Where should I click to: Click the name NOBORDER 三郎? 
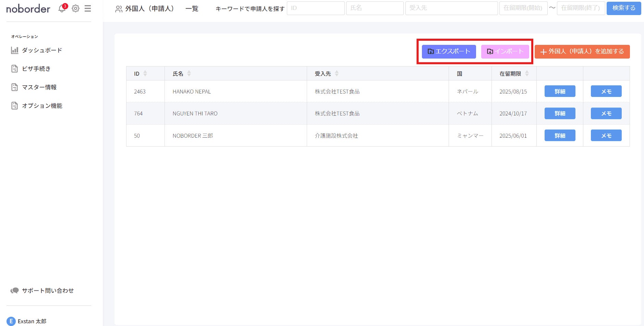[x=193, y=136]
